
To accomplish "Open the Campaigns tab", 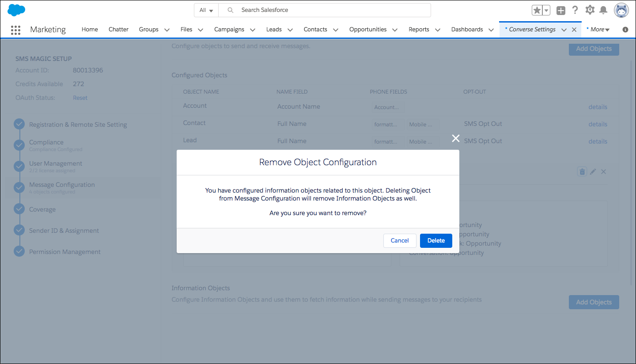I will (229, 30).
